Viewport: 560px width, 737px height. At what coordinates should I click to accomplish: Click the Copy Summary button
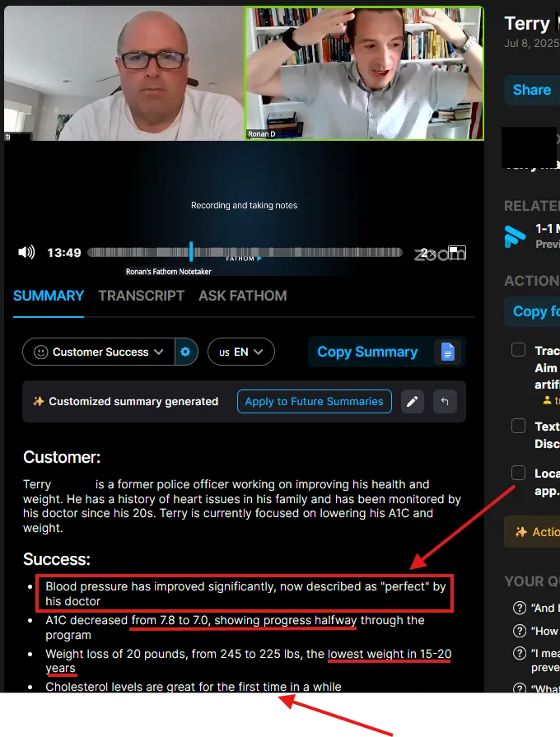367,352
